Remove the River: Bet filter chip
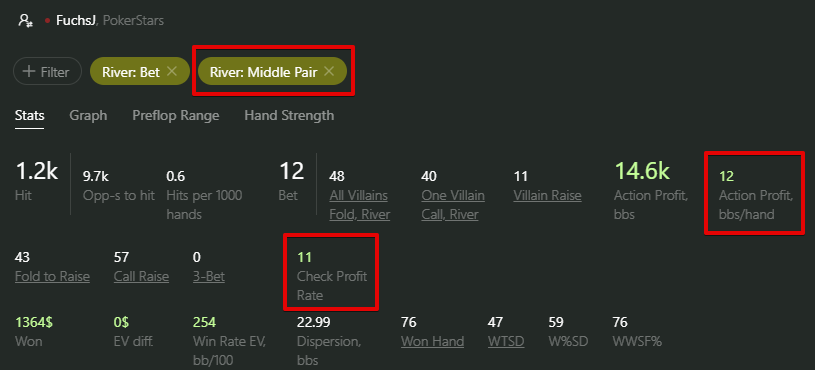This screenshot has width=815, height=370. coord(172,72)
